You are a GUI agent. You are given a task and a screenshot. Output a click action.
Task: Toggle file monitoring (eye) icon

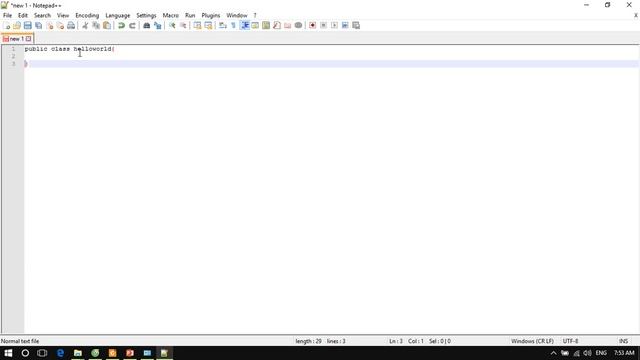(x=299, y=25)
